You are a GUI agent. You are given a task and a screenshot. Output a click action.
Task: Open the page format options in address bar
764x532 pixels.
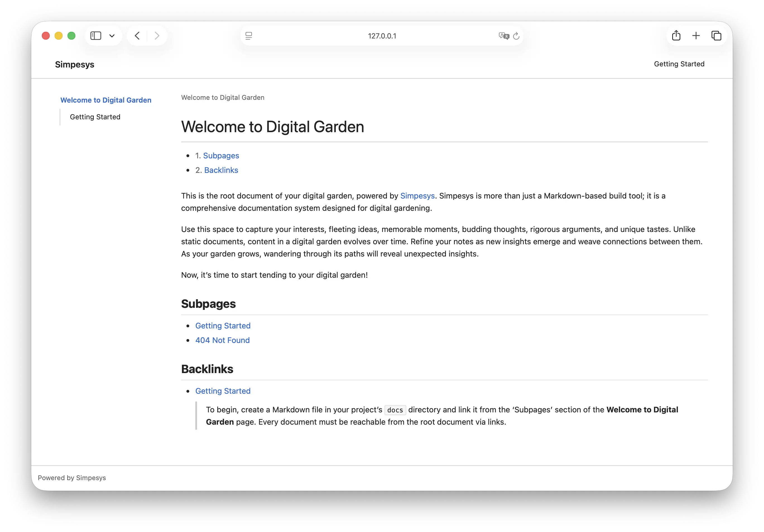coord(249,36)
